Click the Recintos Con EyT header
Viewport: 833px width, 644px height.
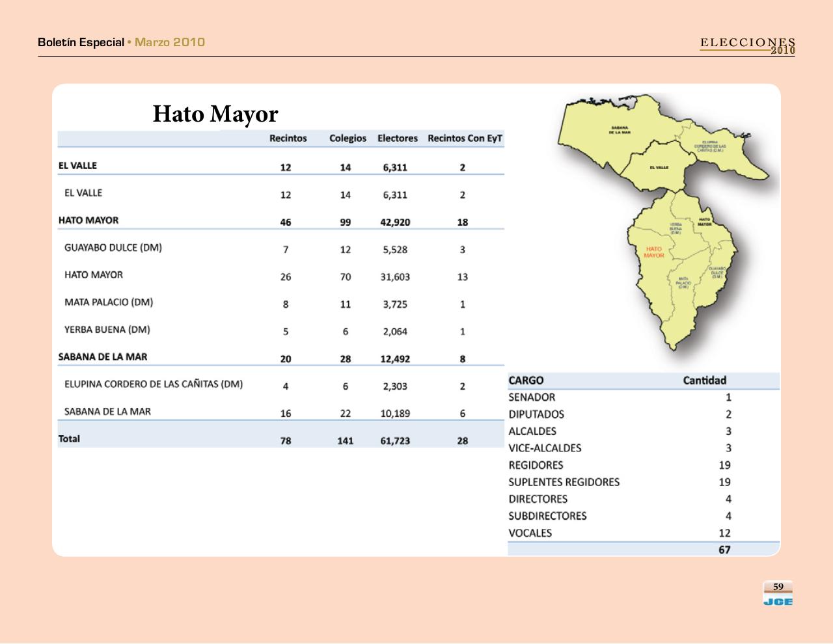coord(465,139)
